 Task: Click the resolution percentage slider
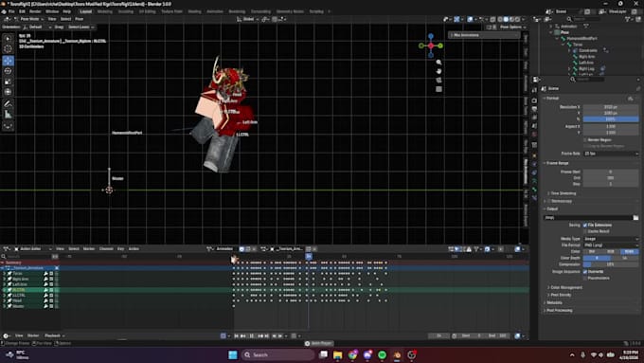(x=611, y=119)
